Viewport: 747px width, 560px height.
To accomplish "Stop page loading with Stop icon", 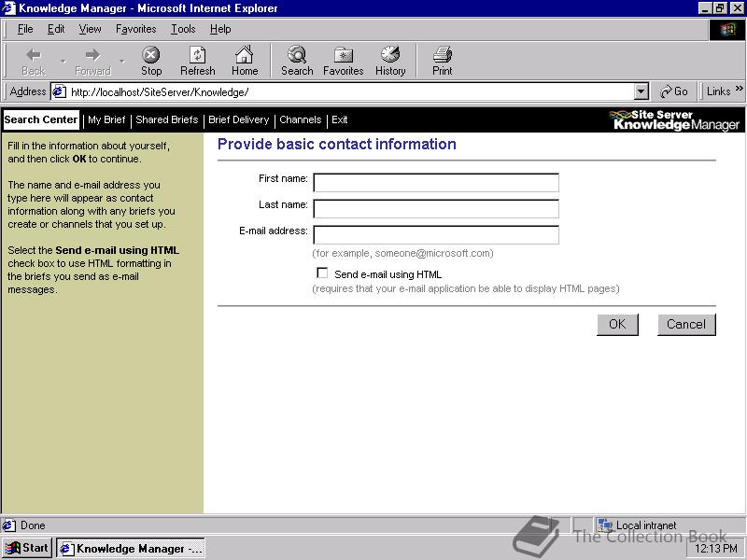I will coord(151,55).
